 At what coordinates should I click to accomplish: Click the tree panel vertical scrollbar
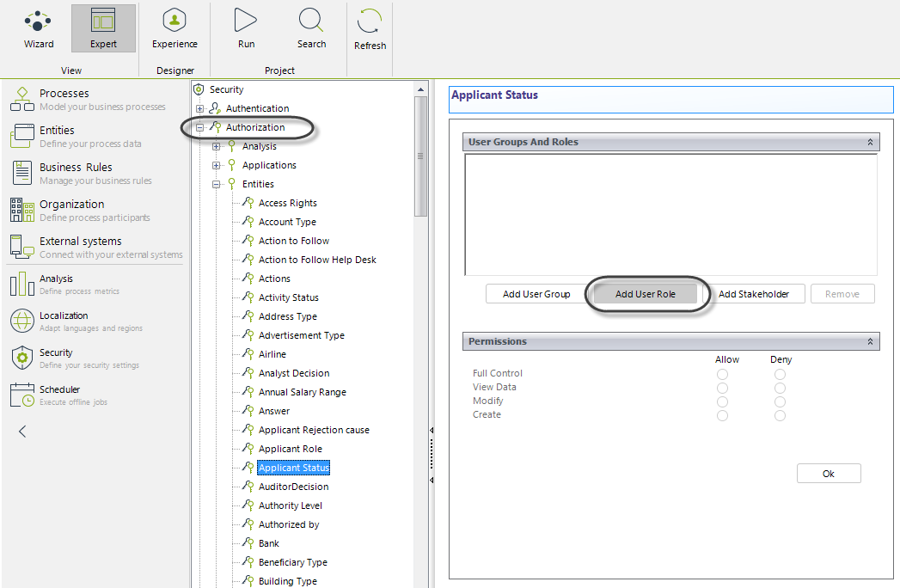coord(420,155)
